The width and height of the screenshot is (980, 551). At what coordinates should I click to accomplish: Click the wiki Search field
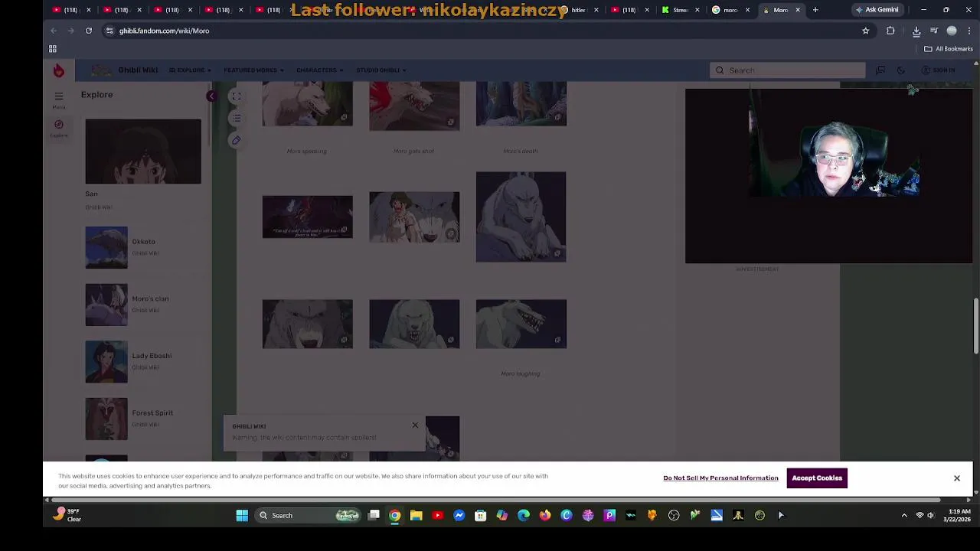coord(787,70)
